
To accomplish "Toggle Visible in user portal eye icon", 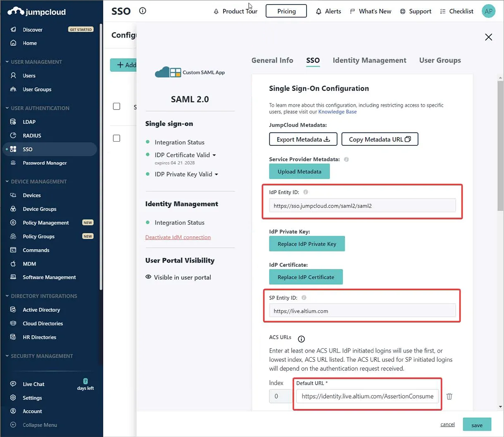I will [148, 277].
